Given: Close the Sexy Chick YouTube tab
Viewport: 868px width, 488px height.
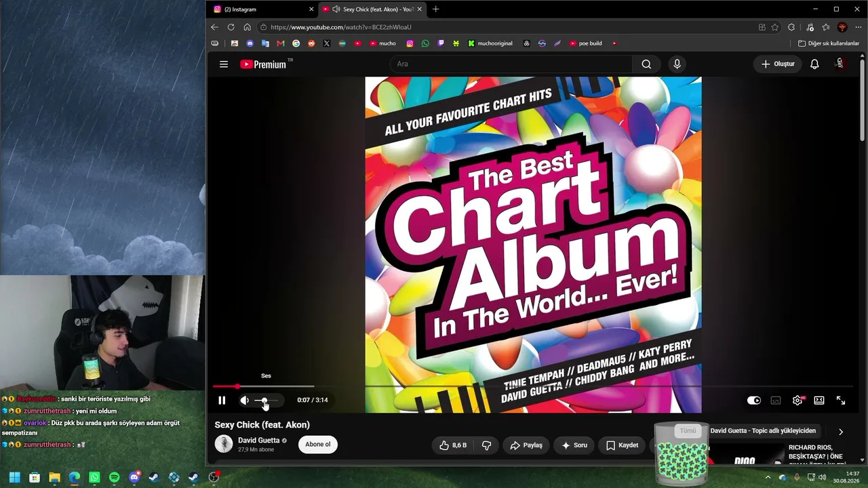Looking at the screenshot, I should tap(419, 9).
